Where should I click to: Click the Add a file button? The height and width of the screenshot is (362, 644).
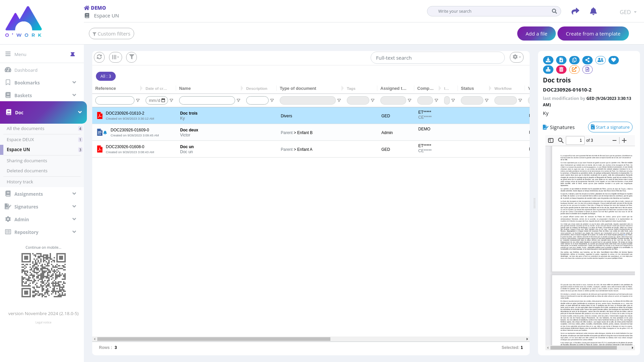(536, 34)
